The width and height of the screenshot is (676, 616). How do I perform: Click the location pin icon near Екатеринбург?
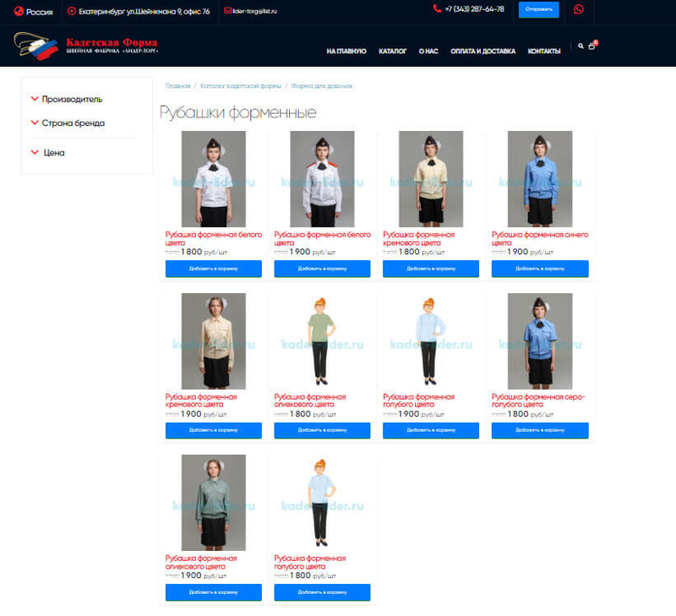[x=72, y=11]
